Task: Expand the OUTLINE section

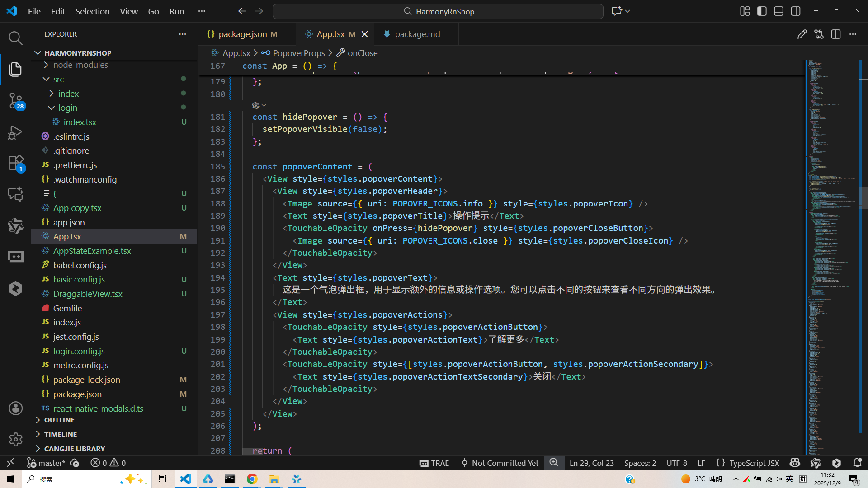Action: tap(59, 420)
